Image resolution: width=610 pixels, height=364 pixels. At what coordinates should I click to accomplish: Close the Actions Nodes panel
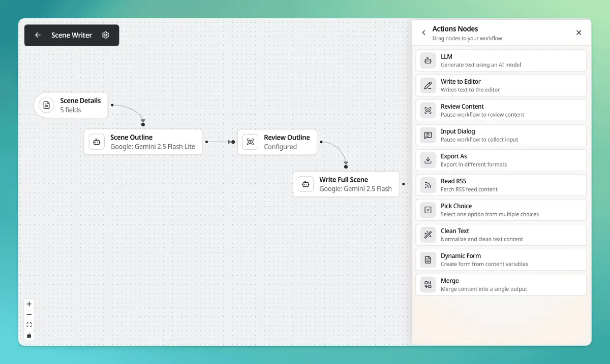click(578, 32)
